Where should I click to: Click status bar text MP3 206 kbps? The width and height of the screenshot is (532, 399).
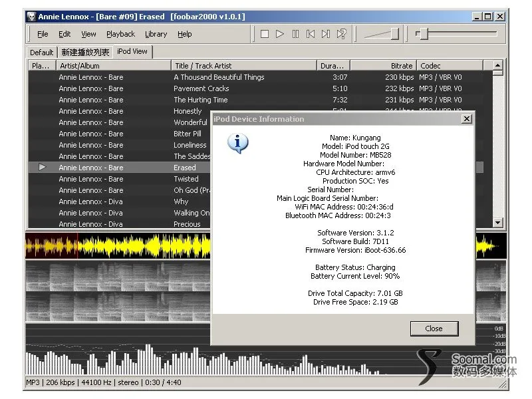(x=51, y=382)
